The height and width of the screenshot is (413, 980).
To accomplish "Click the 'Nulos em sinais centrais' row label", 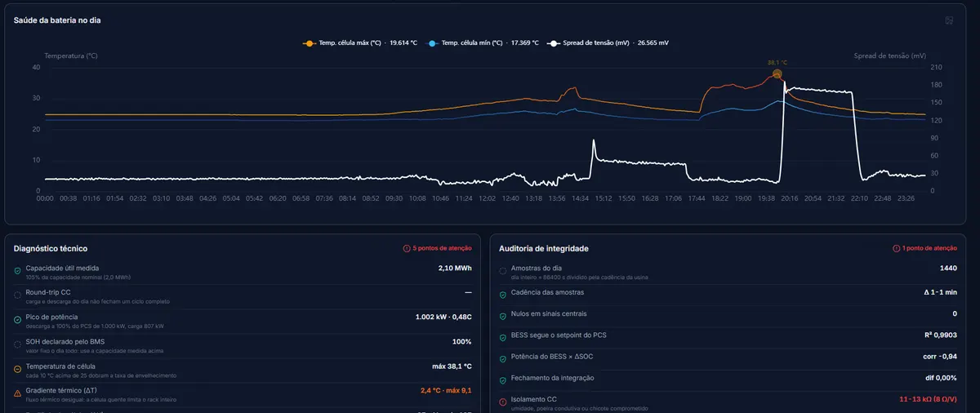I will pos(549,313).
